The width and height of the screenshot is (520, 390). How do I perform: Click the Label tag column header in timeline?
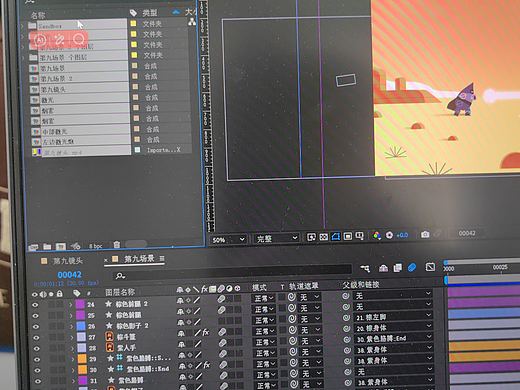(x=77, y=293)
